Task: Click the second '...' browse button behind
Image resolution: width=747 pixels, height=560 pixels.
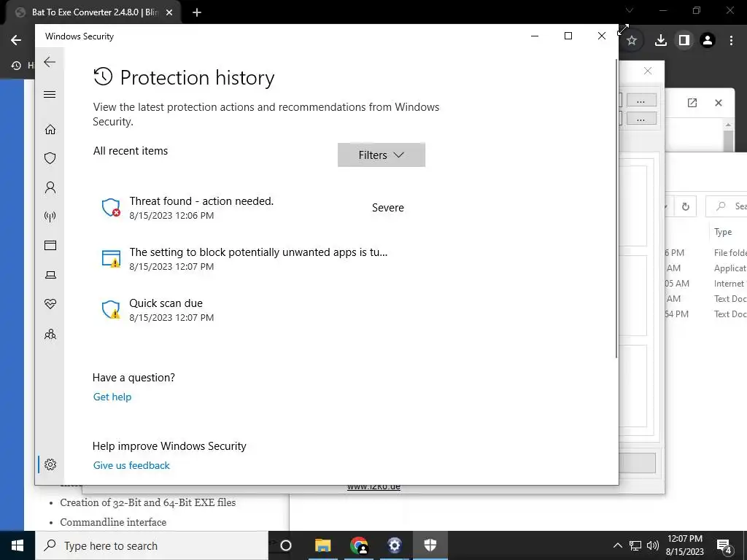Action: 641,118
